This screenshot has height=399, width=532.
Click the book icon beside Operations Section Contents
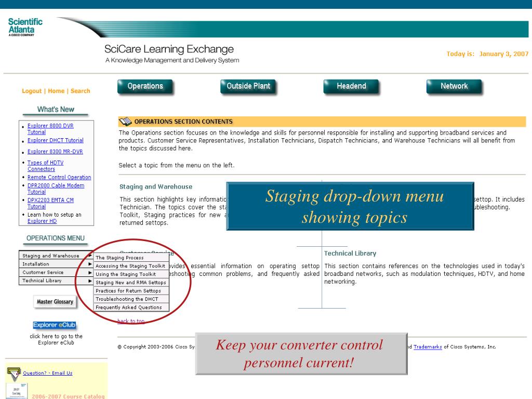(125, 122)
